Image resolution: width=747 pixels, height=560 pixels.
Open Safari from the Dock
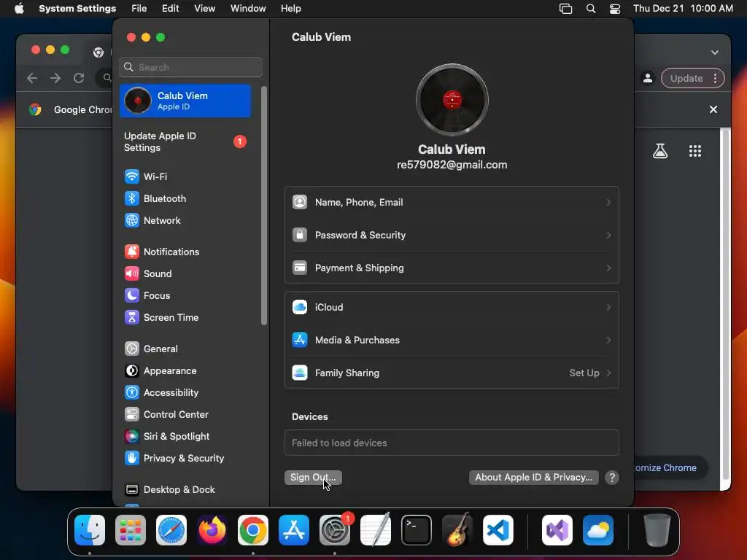171,530
